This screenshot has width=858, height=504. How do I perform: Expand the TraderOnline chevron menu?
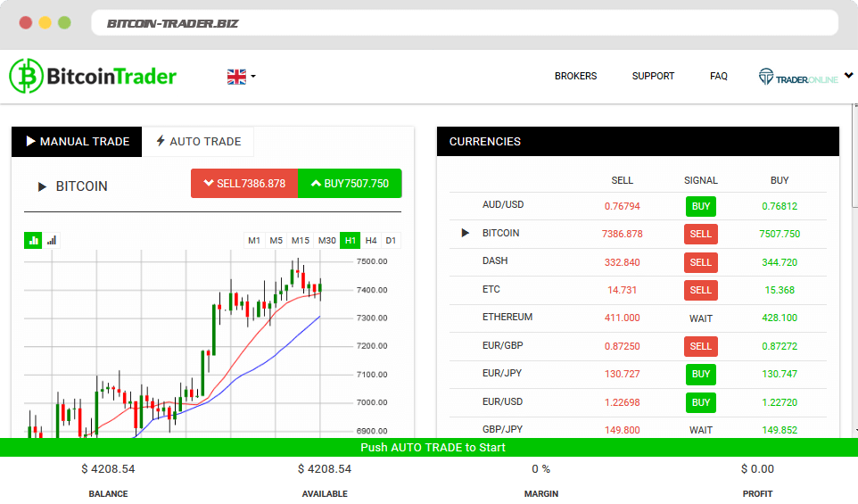tap(848, 77)
